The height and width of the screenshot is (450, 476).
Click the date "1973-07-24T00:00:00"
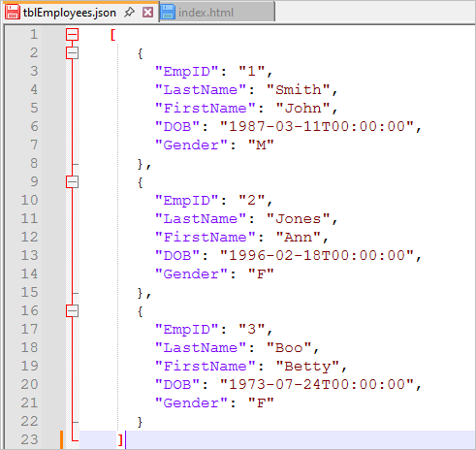(x=317, y=385)
